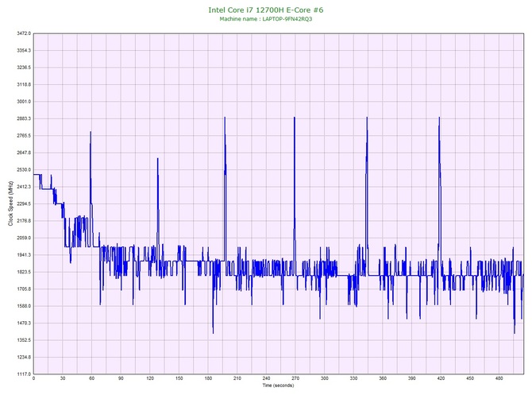Click the 390 seconds x-axis tick label
This screenshot has height=399, width=532.
coord(412,378)
